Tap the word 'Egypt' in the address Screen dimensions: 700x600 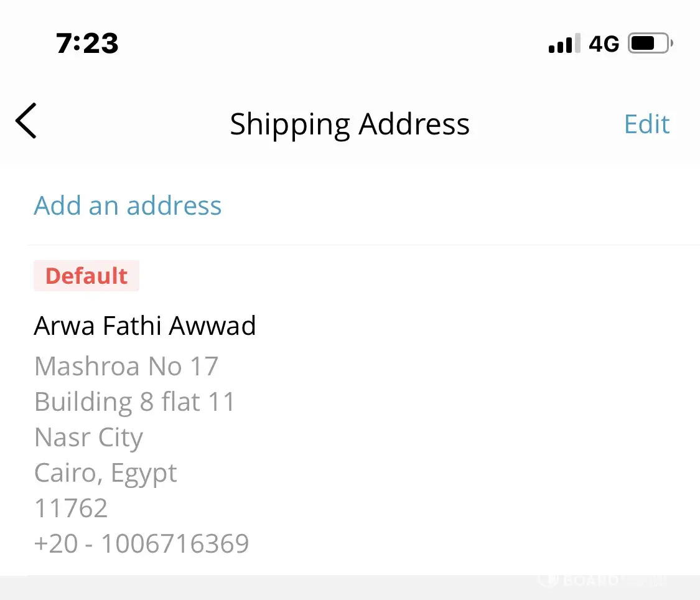(144, 473)
